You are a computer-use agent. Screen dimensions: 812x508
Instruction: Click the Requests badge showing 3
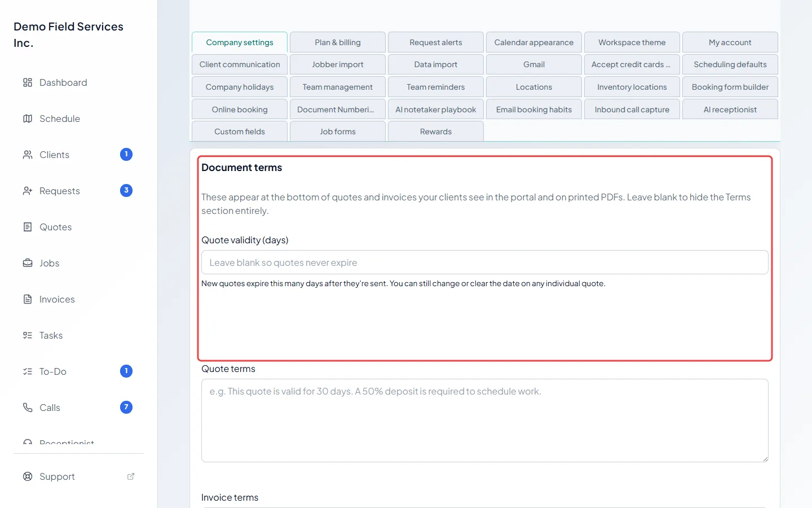126,190
